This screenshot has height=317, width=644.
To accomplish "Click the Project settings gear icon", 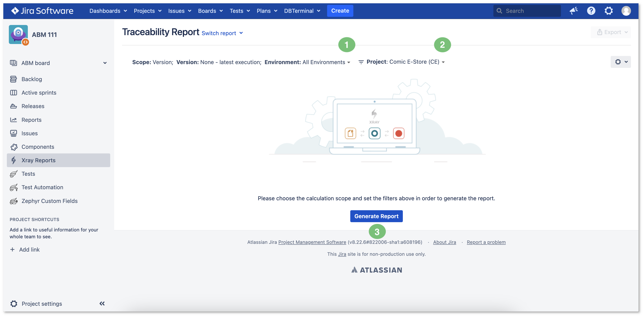I will (14, 304).
